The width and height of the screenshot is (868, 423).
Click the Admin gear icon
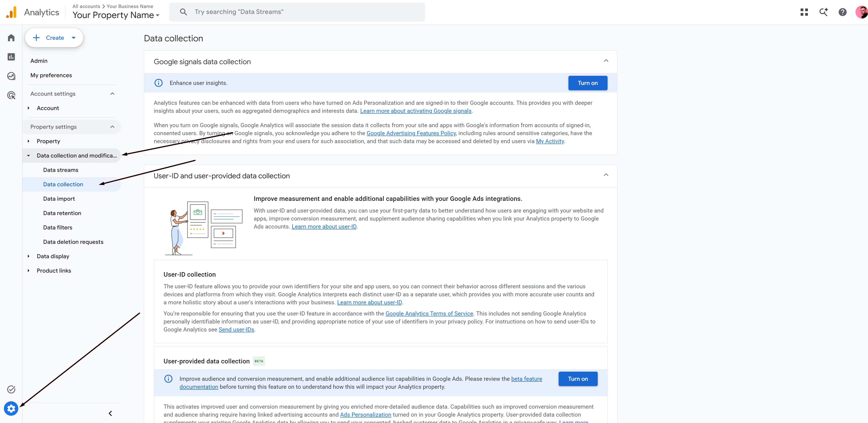(x=11, y=409)
